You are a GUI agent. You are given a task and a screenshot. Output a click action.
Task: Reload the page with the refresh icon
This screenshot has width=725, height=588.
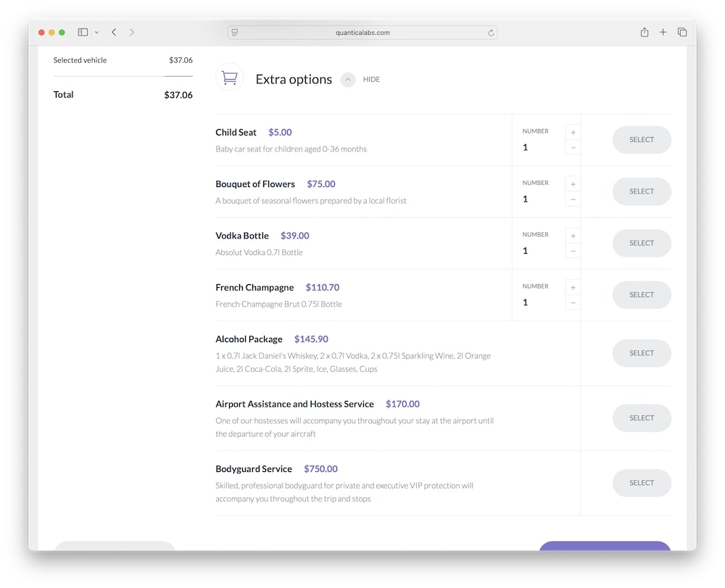click(491, 33)
